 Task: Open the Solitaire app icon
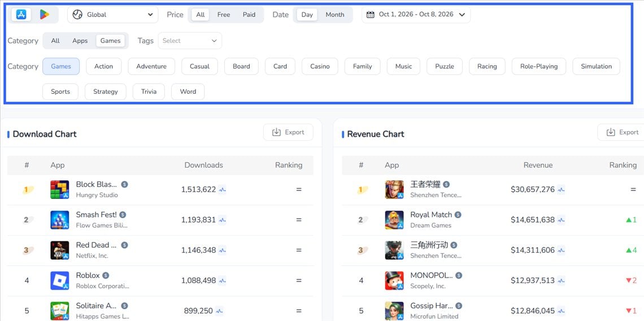coord(59,311)
